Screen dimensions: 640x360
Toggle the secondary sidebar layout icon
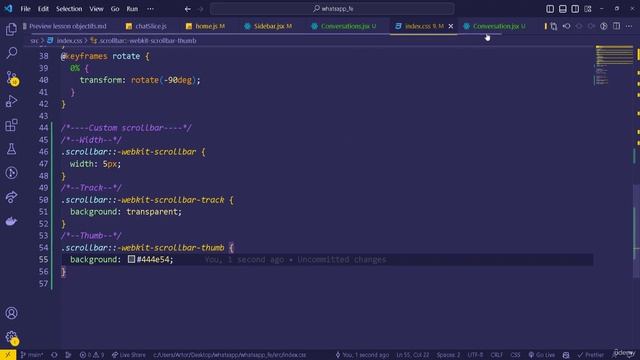[x=575, y=9]
